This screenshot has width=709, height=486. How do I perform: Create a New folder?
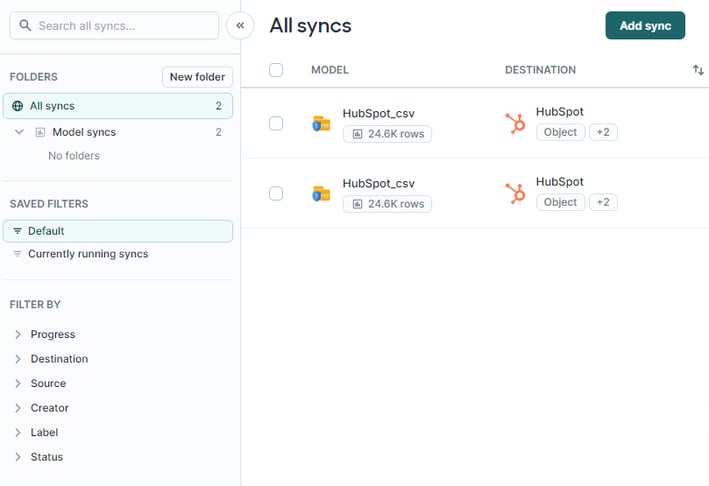pos(197,77)
